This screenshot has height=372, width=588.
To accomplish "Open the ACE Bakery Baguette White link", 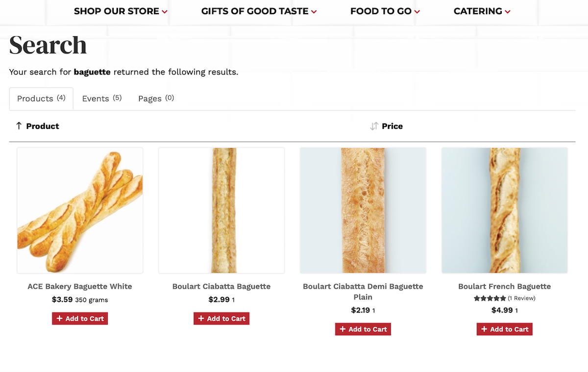I will pyautogui.click(x=80, y=286).
